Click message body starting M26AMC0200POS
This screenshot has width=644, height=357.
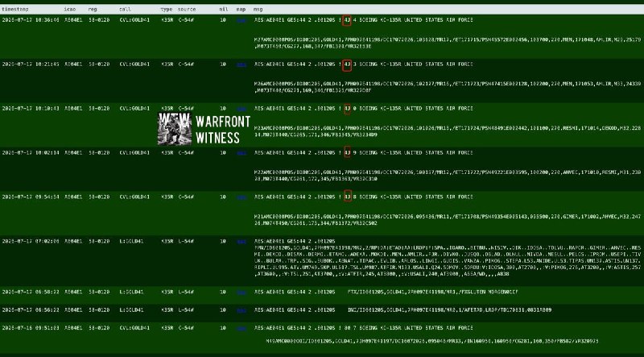point(448,87)
